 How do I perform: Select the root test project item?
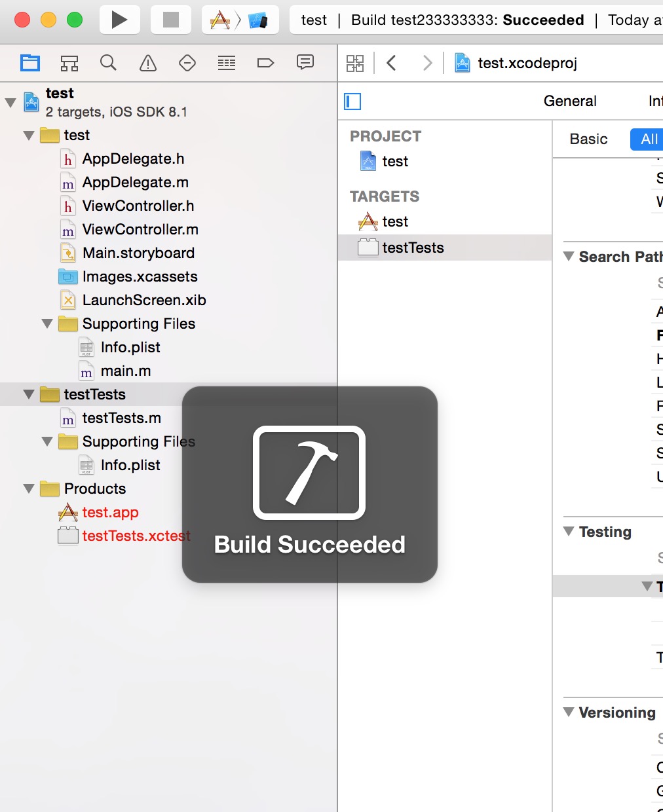coord(169,102)
